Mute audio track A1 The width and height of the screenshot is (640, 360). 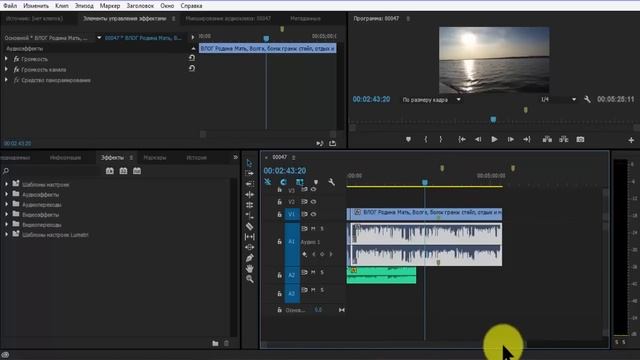(x=313, y=229)
